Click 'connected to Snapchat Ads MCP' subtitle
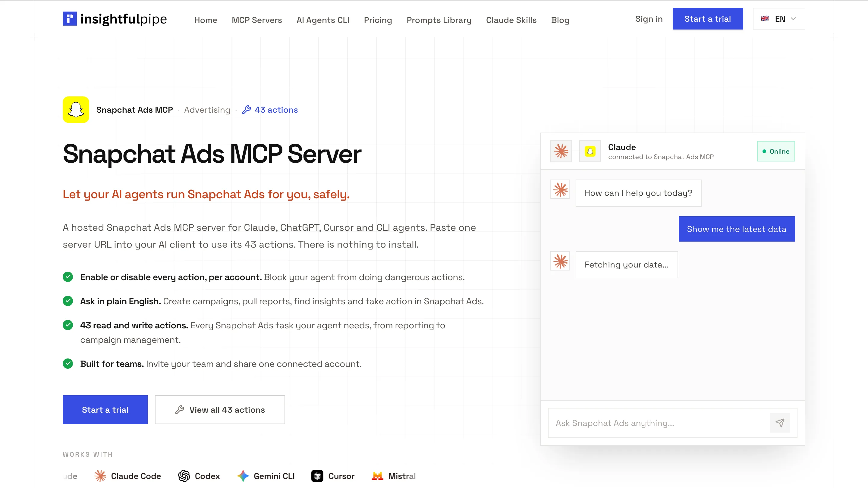Viewport: 868px width, 488px height. pos(661,157)
